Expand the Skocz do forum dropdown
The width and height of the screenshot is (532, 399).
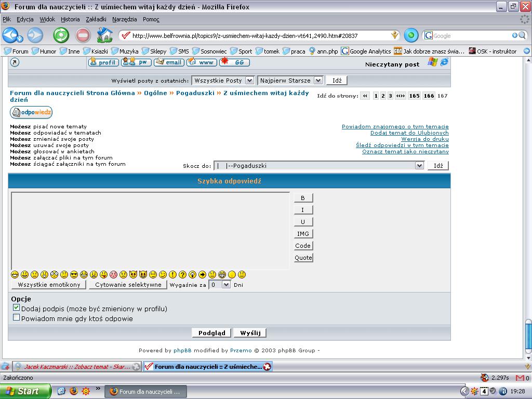(x=319, y=166)
